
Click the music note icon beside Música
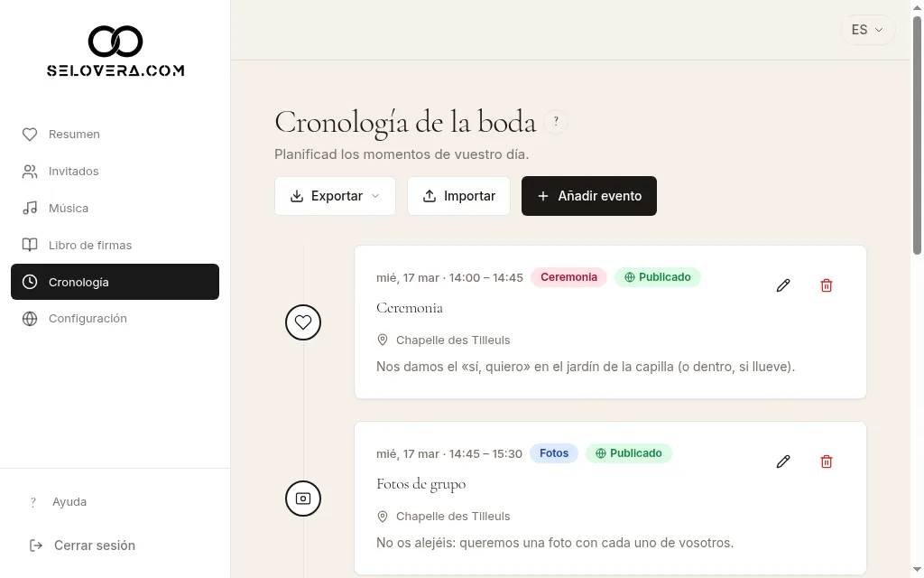[x=30, y=209]
